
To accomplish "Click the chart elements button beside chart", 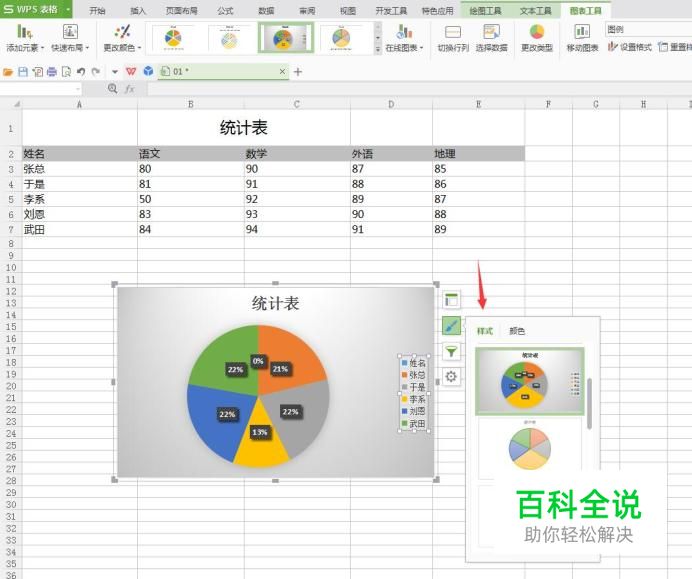I will coord(451,300).
